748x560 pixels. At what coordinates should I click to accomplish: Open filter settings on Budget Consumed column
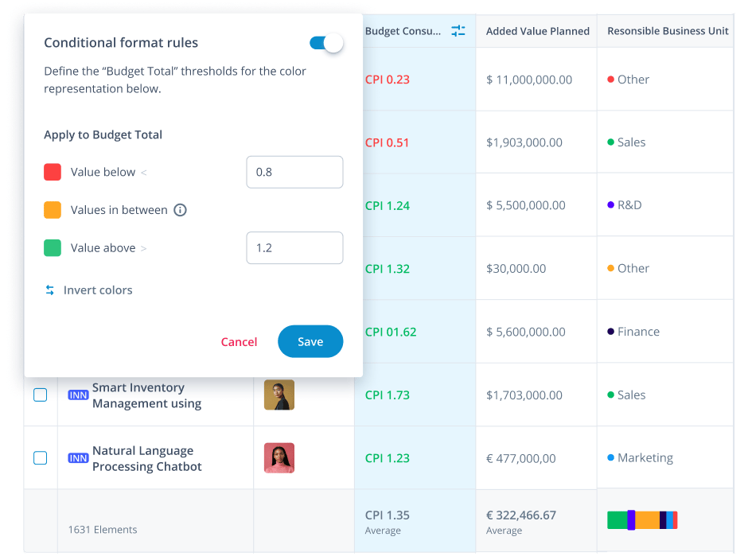pyautogui.click(x=458, y=31)
